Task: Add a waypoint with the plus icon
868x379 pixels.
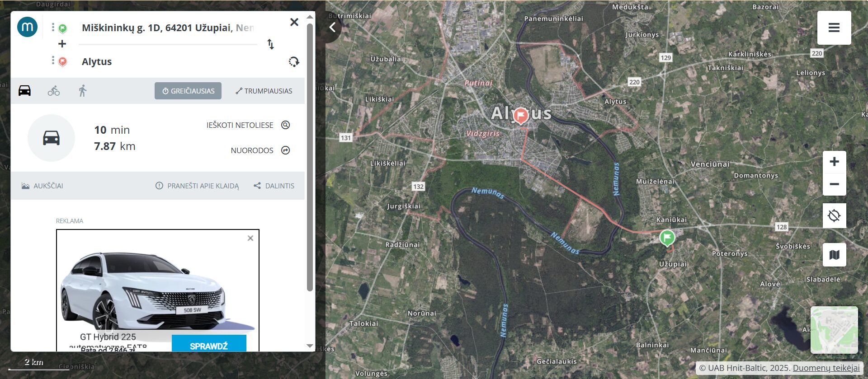Action: (62, 44)
